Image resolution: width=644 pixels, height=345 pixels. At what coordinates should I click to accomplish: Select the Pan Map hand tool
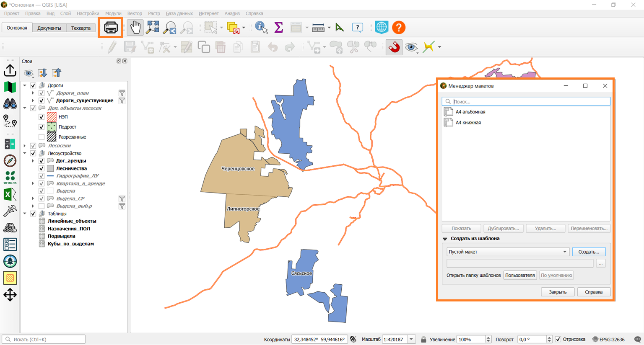click(x=135, y=28)
